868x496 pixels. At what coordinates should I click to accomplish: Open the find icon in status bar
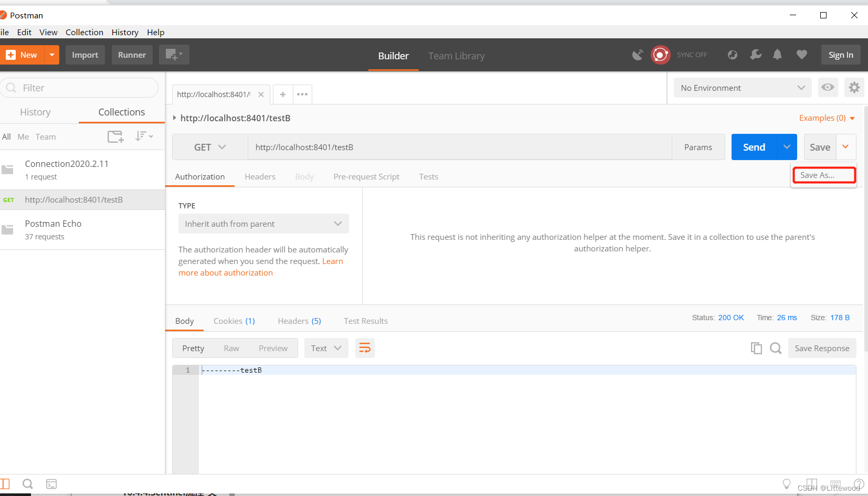[x=28, y=484]
